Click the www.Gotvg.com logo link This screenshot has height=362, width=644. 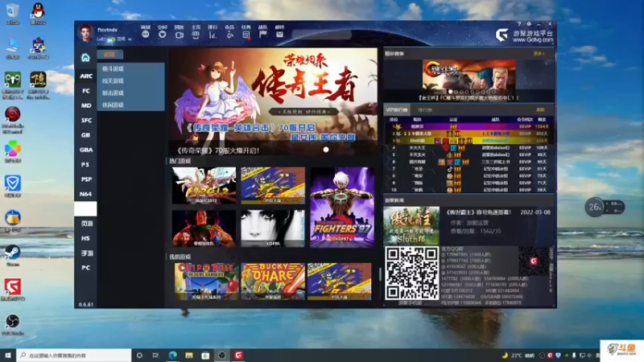click(x=533, y=39)
